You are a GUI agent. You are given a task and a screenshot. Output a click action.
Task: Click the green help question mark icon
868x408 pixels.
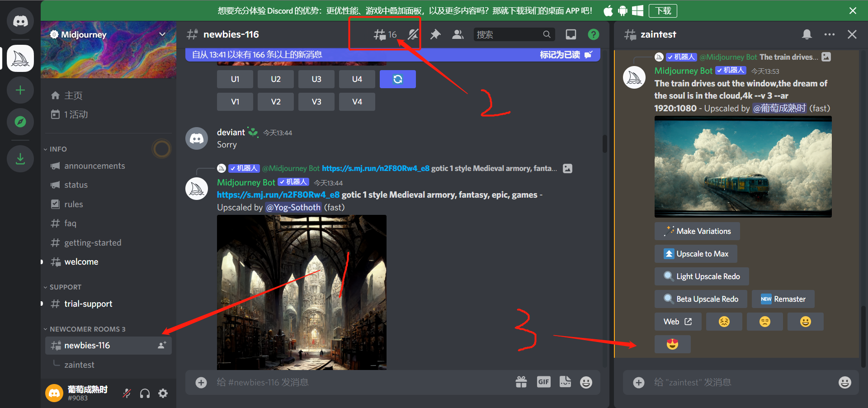[593, 34]
